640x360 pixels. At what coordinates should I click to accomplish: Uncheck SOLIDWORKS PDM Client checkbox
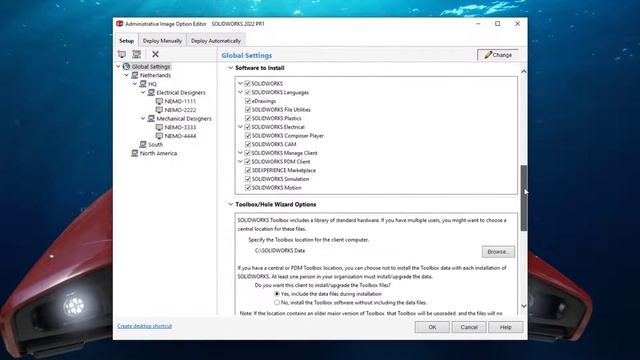(247, 162)
